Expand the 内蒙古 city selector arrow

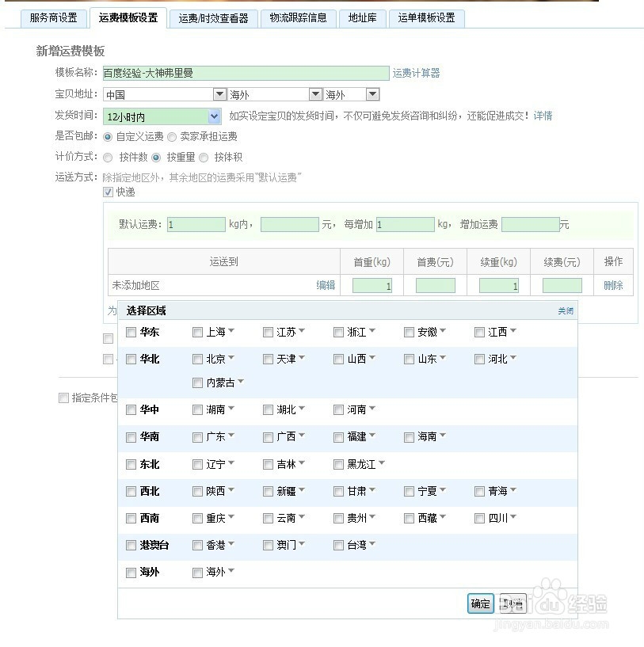pyautogui.click(x=239, y=382)
